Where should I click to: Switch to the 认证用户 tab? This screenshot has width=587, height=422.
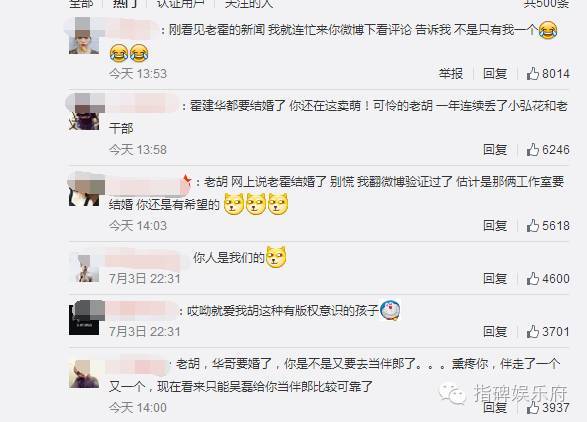click(181, 3)
